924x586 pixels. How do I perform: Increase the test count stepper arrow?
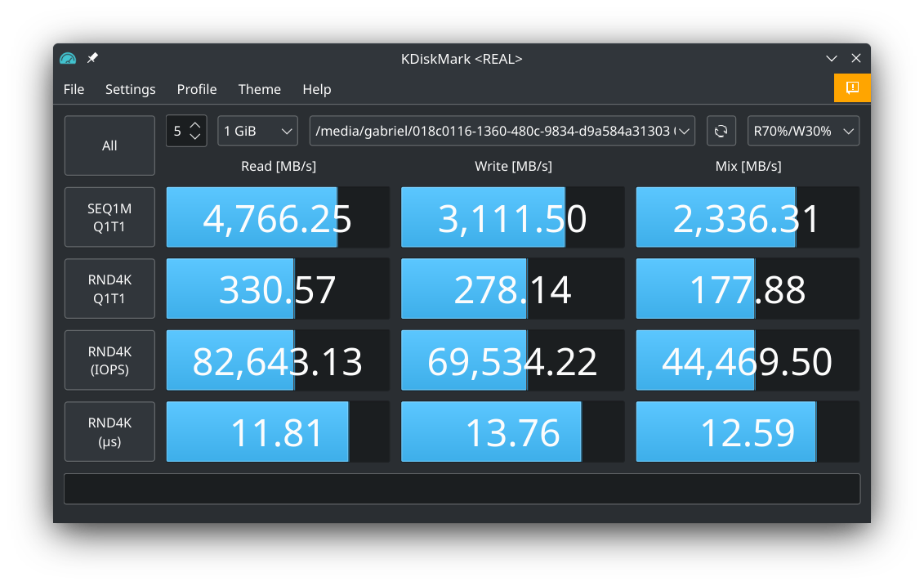[194, 125]
